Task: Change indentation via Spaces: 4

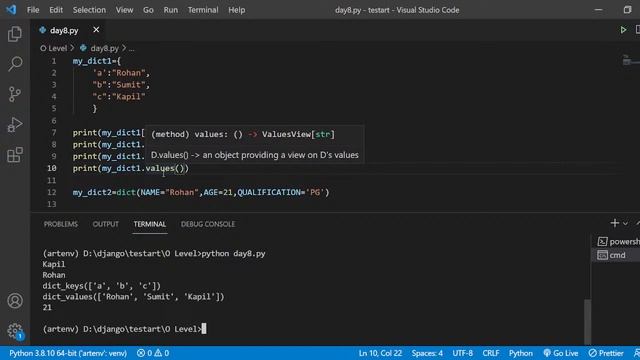Action: point(427,353)
